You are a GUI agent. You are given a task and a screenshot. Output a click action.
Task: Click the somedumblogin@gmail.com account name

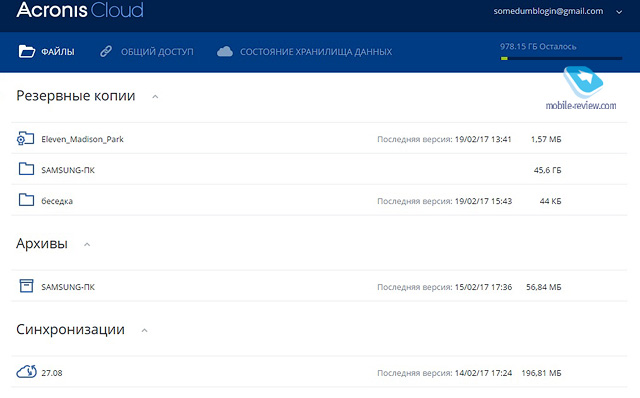(548, 11)
